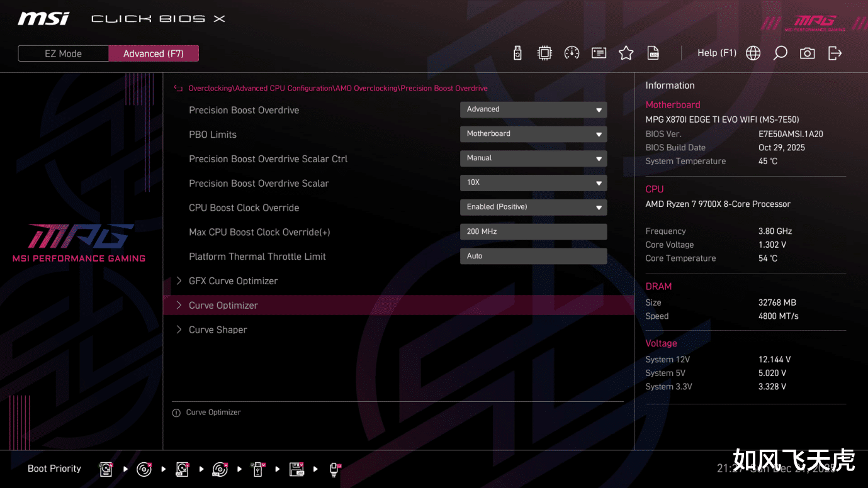The height and width of the screenshot is (488, 868).
Task: Select the USB hard disk boot device
Action: point(182,469)
